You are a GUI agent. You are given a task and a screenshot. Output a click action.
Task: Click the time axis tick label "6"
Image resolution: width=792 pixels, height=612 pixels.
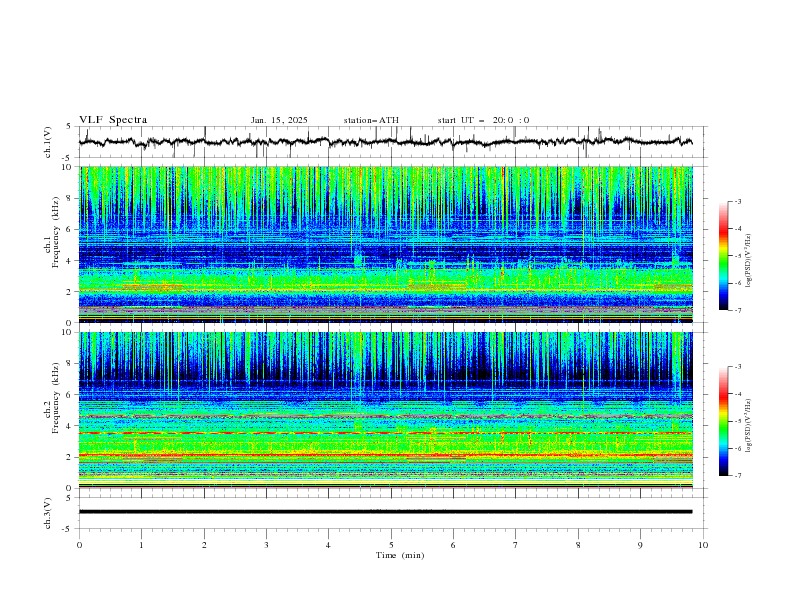click(453, 545)
